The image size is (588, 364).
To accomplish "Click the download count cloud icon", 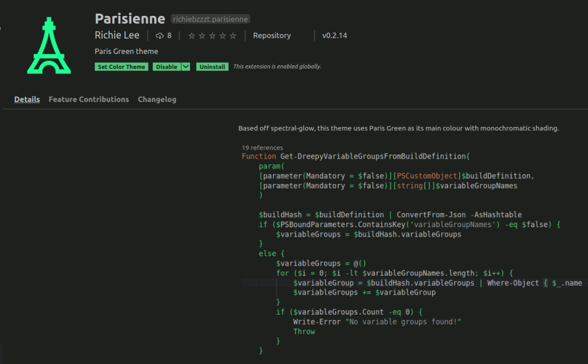I will click(160, 36).
